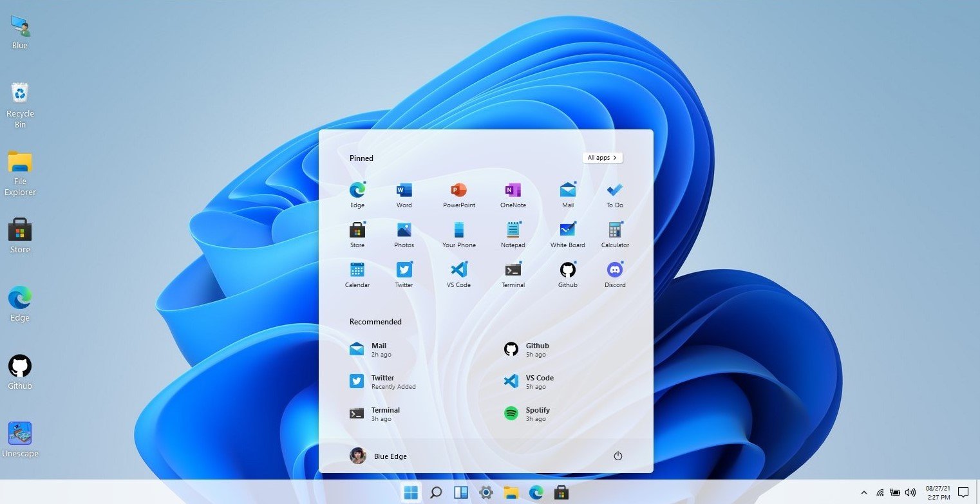Open the taskbar volume control
The width and height of the screenshot is (980, 504).
(910, 492)
